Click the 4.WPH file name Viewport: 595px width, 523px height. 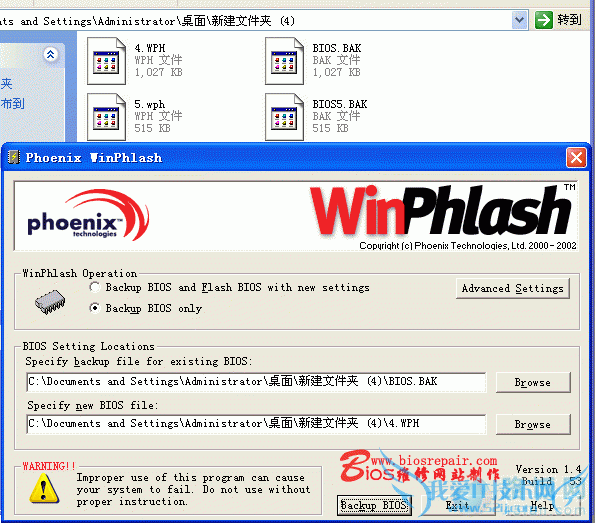(150, 49)
